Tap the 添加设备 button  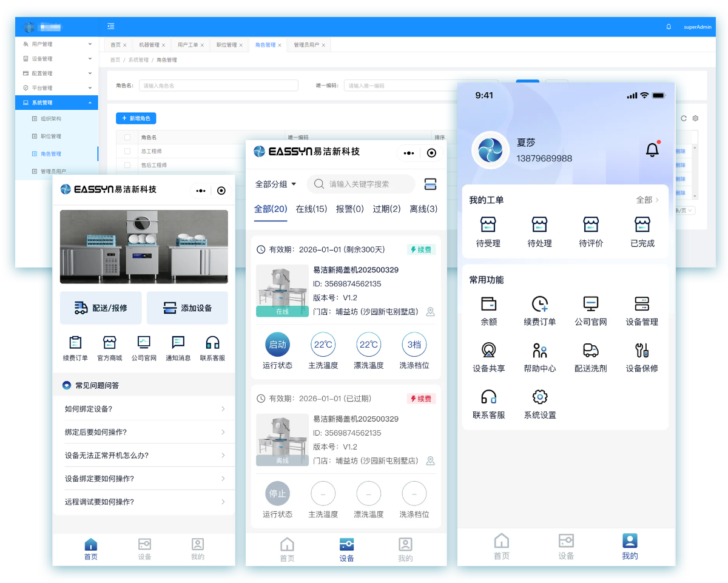187,308
